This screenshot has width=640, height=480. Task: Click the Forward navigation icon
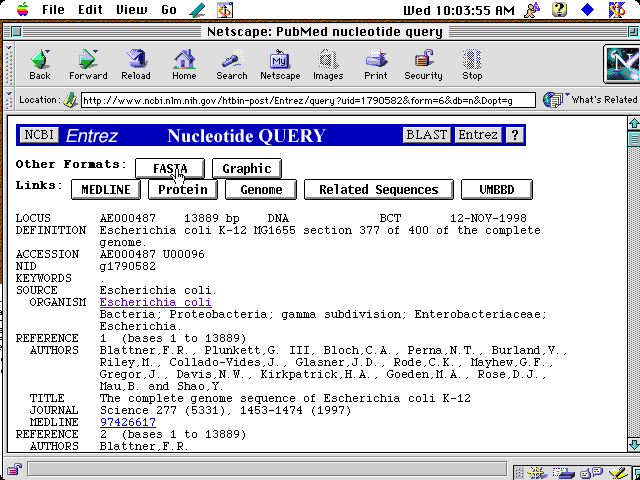[x=88, y=64]
